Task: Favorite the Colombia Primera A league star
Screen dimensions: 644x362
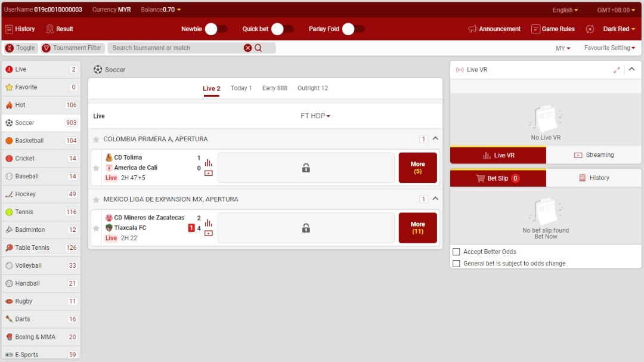Action: 96,140
